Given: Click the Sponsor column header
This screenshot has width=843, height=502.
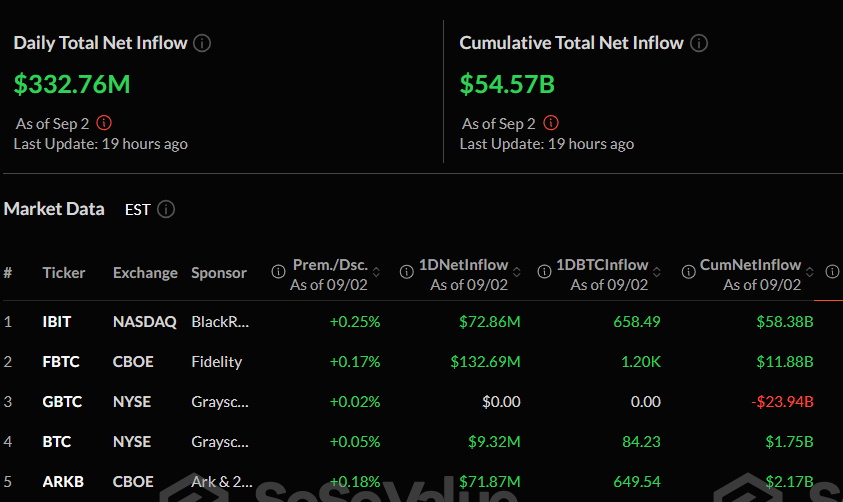Looking at the screenshot, I should (x=219, y=272).
